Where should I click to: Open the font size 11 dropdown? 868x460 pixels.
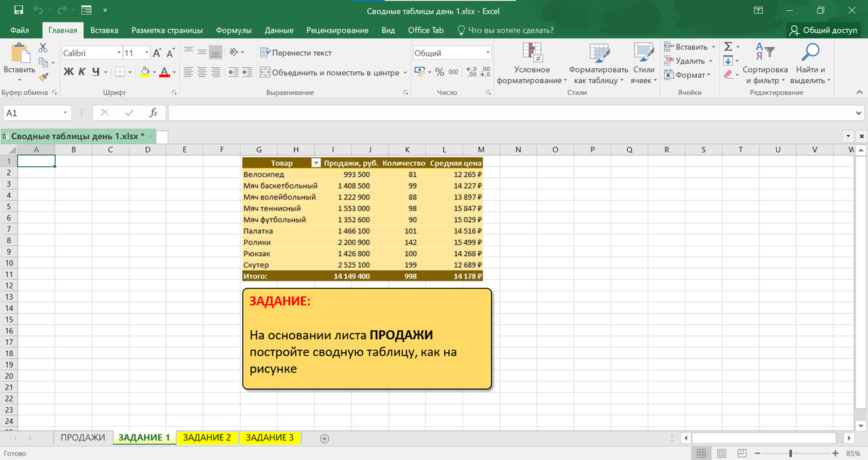(x=147, y=53)
